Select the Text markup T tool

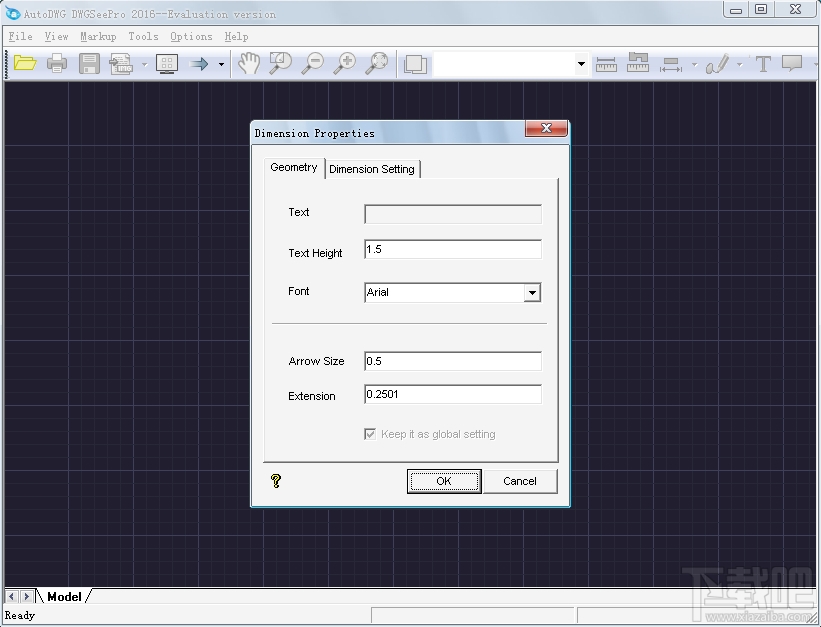tap(763, 64)
